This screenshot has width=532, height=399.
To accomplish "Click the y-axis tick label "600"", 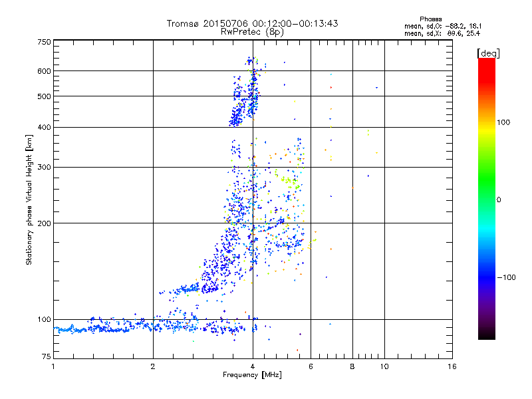I will pos(44,71).
